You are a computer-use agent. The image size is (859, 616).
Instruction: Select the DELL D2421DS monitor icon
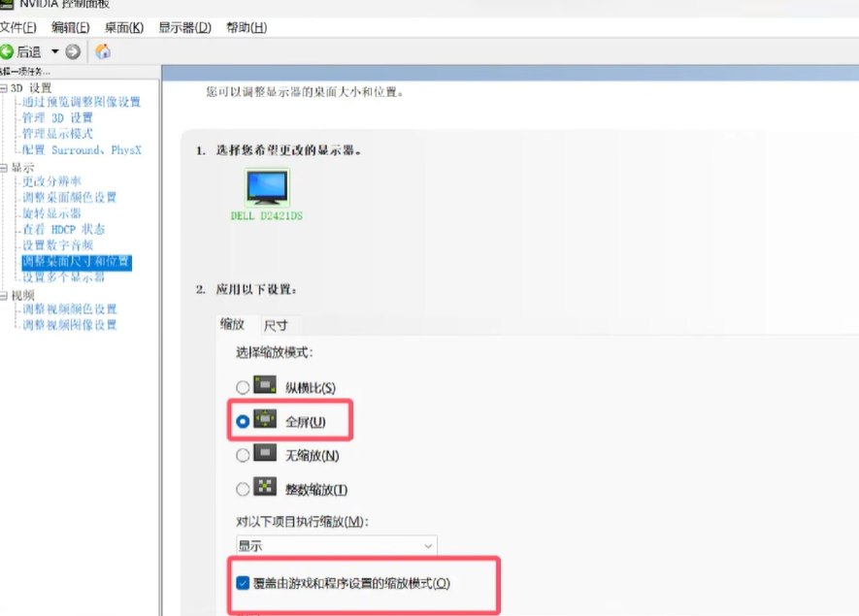(x=266, y=186)
